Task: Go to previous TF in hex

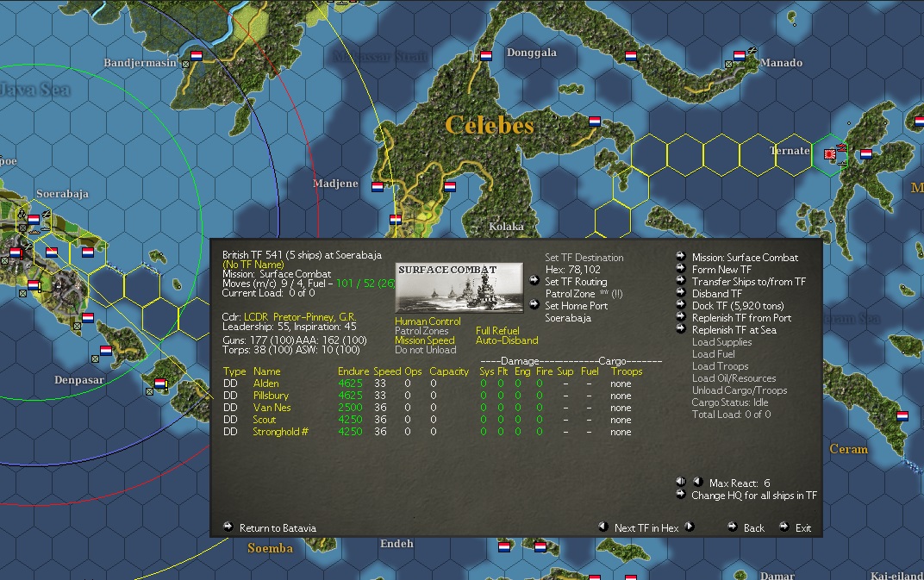Action: pyautogui.click(x=602, y=527)
